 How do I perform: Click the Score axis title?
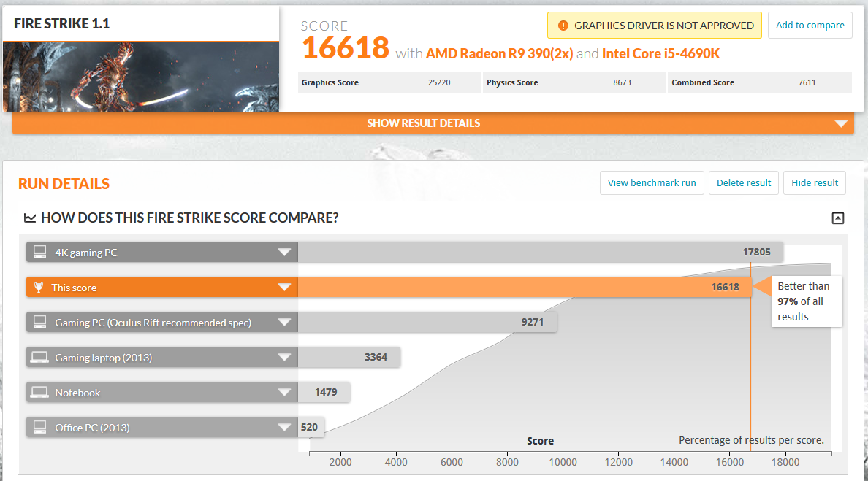click(540, 441)
